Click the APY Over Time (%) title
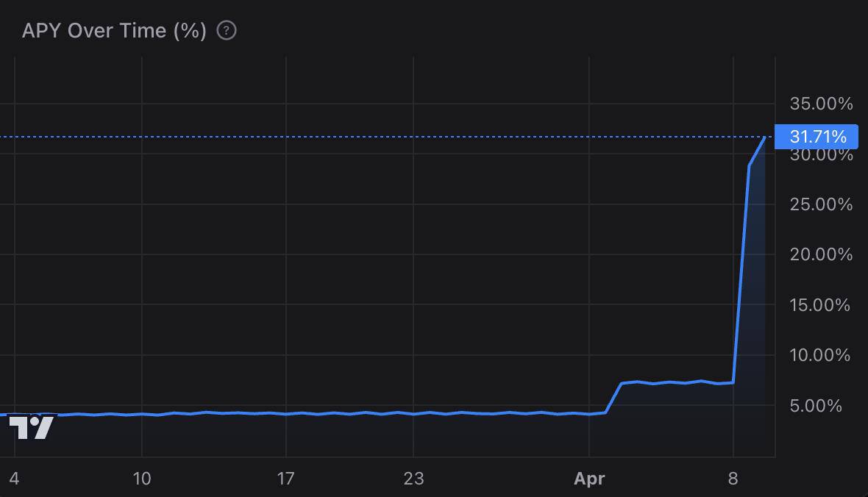Viewport: 868px width, 497px height. [x=114, y=30]
